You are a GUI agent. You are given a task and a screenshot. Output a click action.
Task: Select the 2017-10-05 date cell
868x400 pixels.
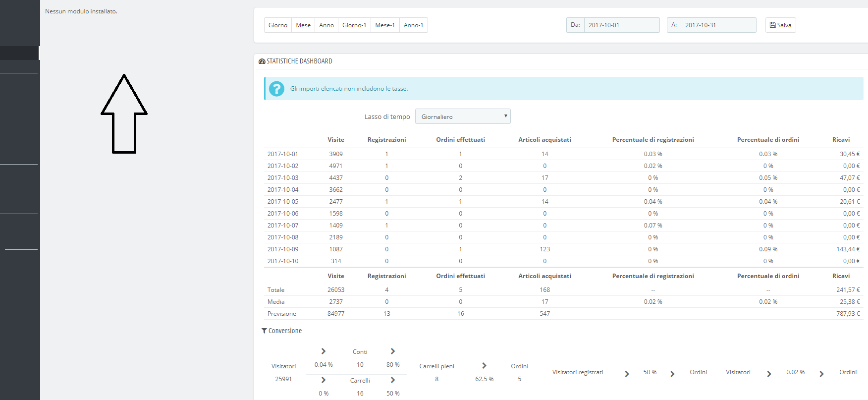[283, 202]
